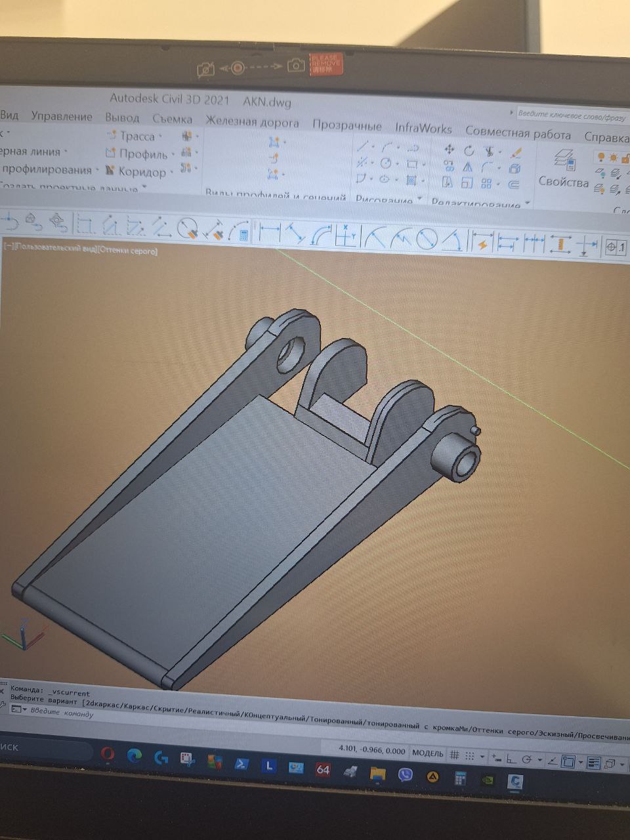Click the МОДЕЛЬ space button in status bar
The width and height of the screenshot is (630, 840).
[427, 753]
